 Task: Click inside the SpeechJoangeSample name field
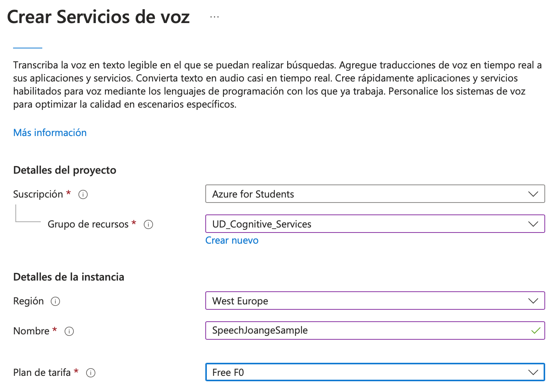(346, 331)
